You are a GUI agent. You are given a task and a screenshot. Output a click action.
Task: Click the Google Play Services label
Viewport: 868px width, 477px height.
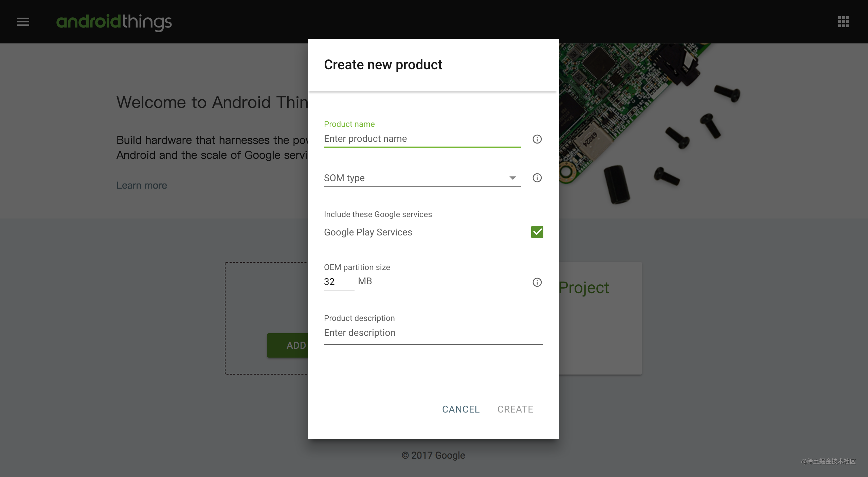[x=368, y=232]
